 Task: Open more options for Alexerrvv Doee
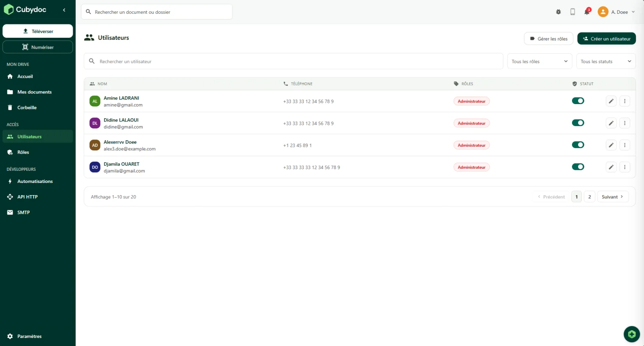point(625,145)
